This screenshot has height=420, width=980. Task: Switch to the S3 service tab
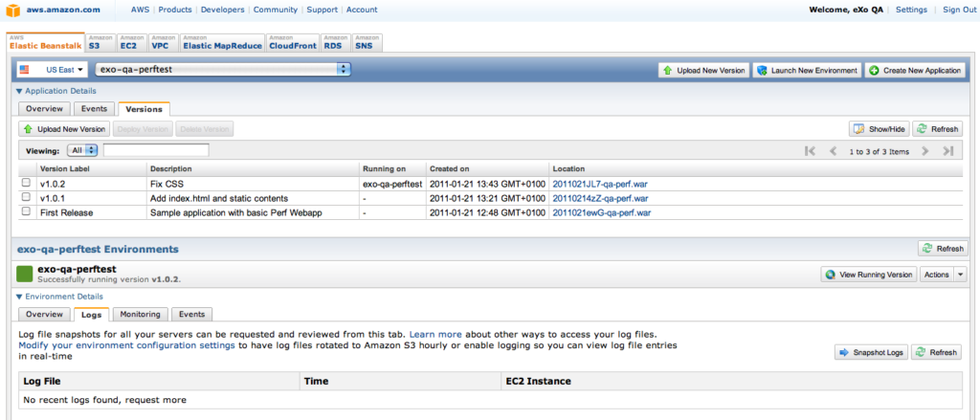coord(100,42)
